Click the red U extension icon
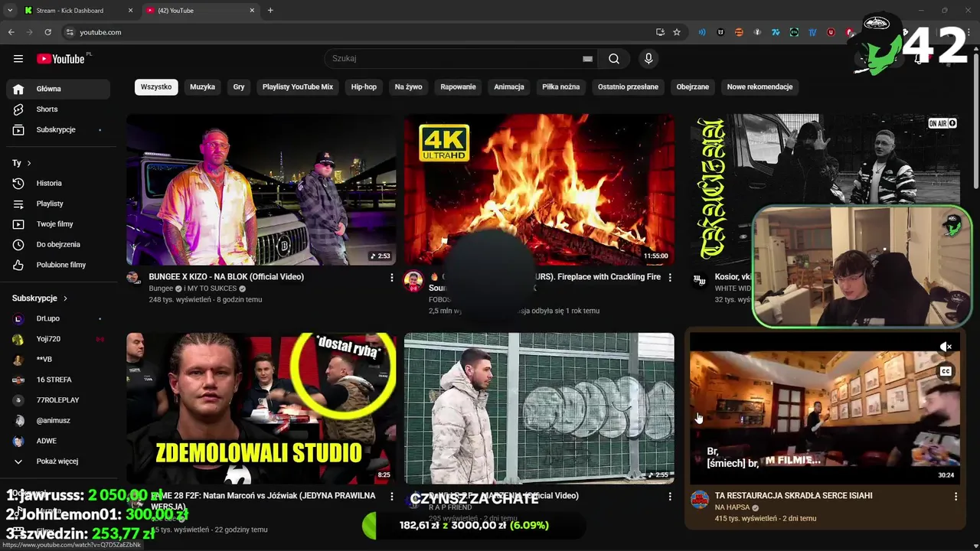This screenshot has width=980, height=551. pyautogui.click(x=831, y=32)
